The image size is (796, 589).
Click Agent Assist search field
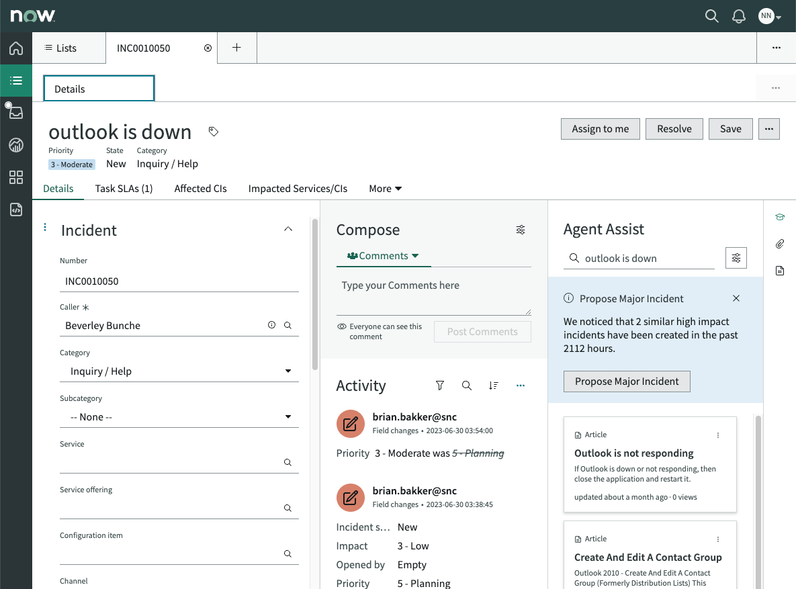[639, 258]
